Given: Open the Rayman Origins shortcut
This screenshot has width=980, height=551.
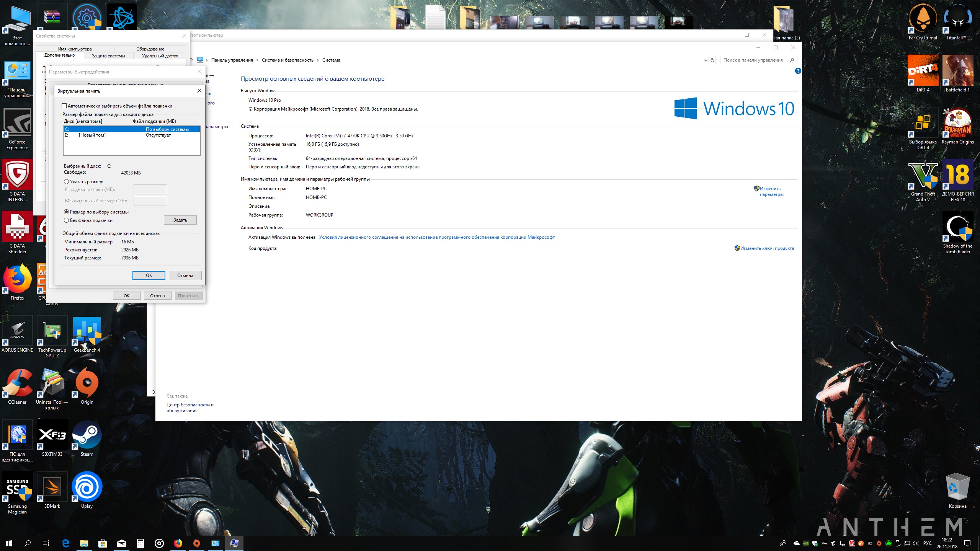Looking at the screenshot, I should click(958, 126).
